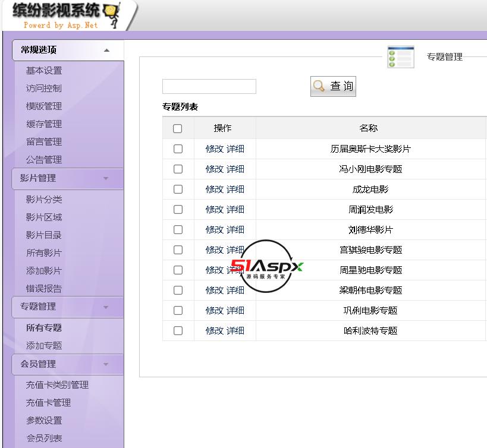Screen dimensions: 487x448
Task: Expand the 会员管理 section arrow
Action: tap(106, 364)
